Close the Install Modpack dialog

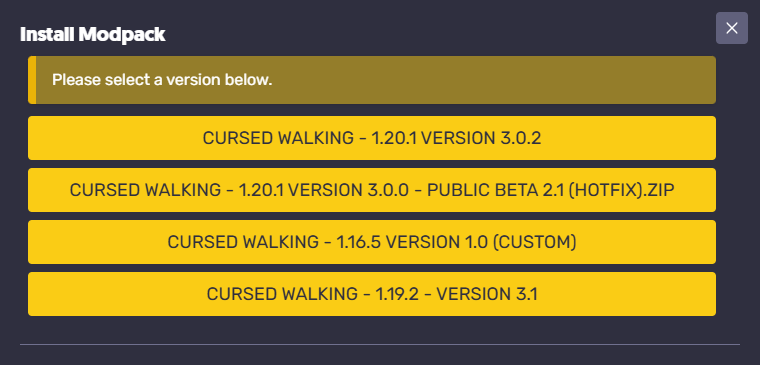pyautogui.click(x=731, y=28)
